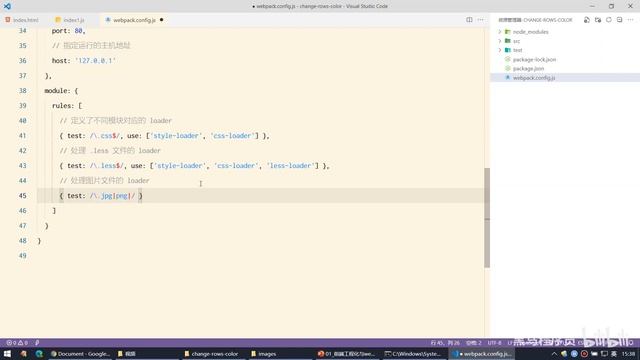Open explorer panel ellipsis menu
The width and height of the screenshot is (640, 360).
point(631,20)
